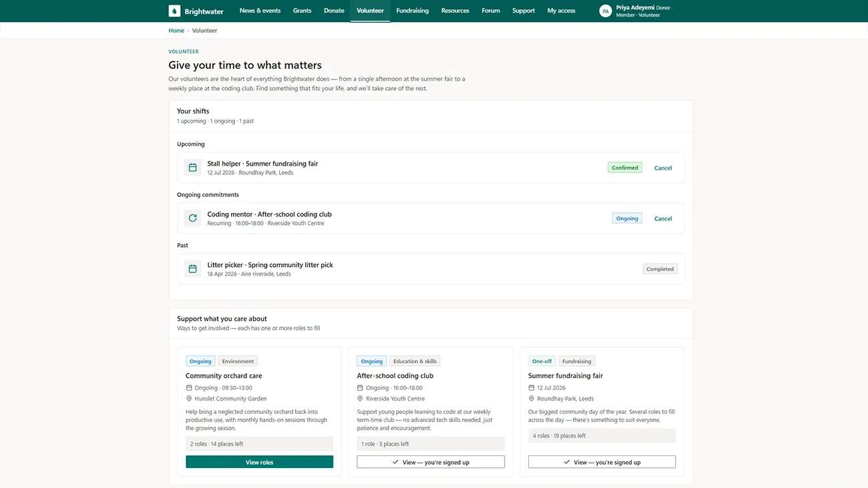
Task: Click Ongoing tag on After-school coding club card
Action: coord(372,361)
